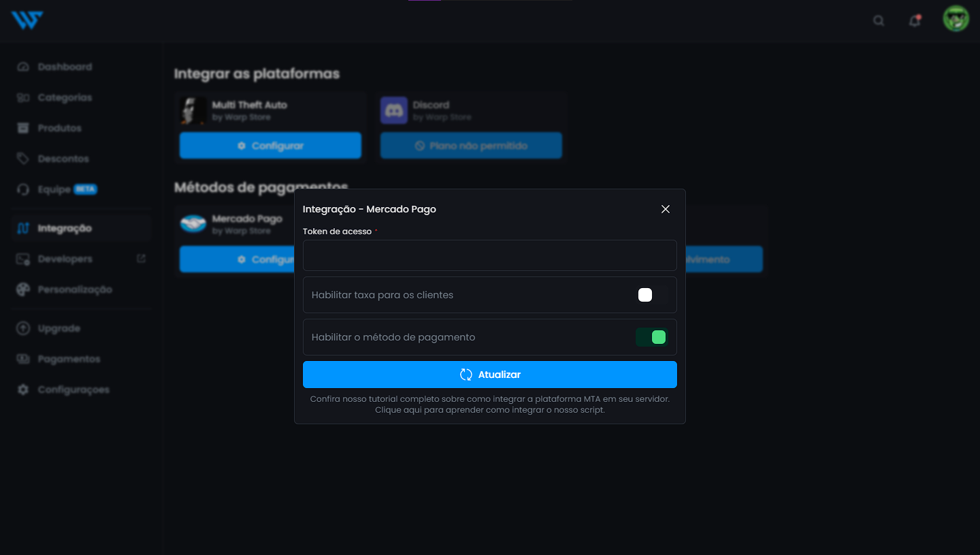Click the 'Métodos de pagamentos' heading
The width and height of the screenshot is (980, 555).
(x=261, y=187)
